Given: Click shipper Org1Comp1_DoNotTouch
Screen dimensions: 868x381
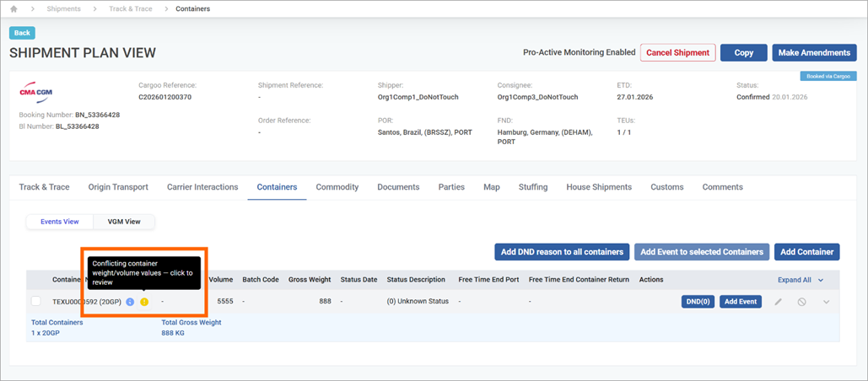Looking at the screenshot, I should click(418, 97).
